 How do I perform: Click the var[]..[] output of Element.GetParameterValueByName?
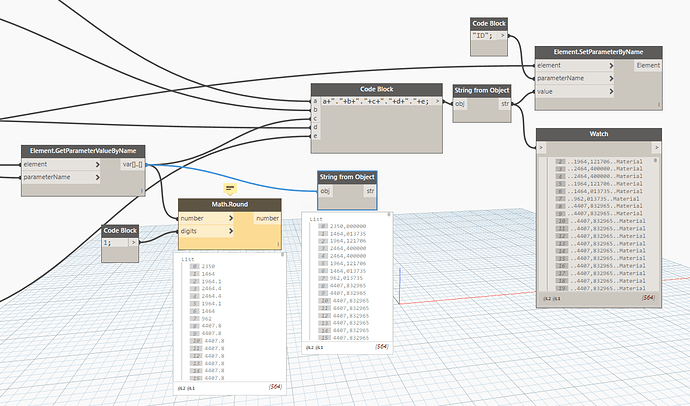point(133,164)
